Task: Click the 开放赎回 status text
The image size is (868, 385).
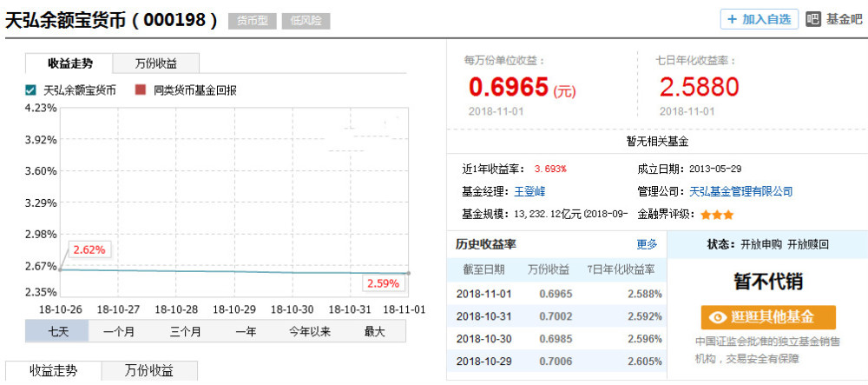Action: (808, 245)
